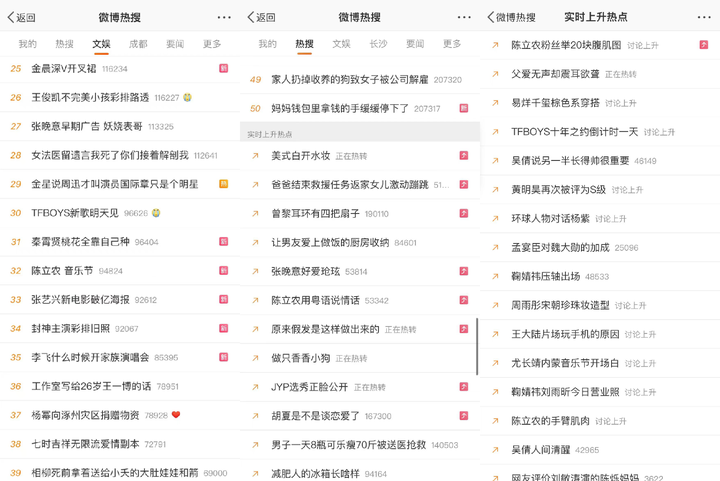Open topic 家人扔掉收养的狗致女子被公司解雇

(x=349, y=79)
